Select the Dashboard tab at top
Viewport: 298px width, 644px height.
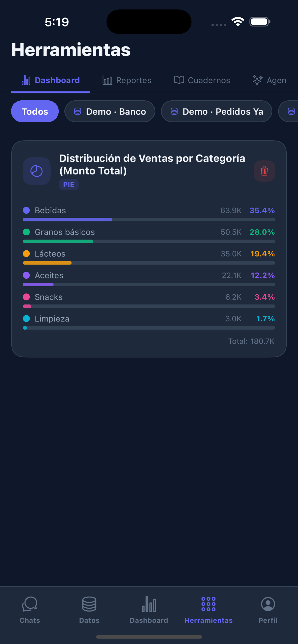point(51,80)
